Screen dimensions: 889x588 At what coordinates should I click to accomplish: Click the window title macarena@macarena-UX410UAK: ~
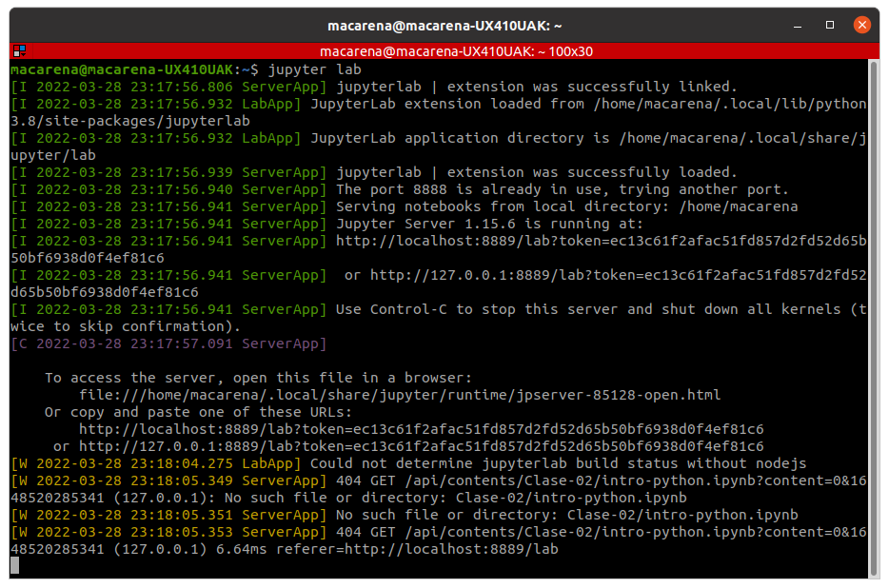click(x=444, y=26)
